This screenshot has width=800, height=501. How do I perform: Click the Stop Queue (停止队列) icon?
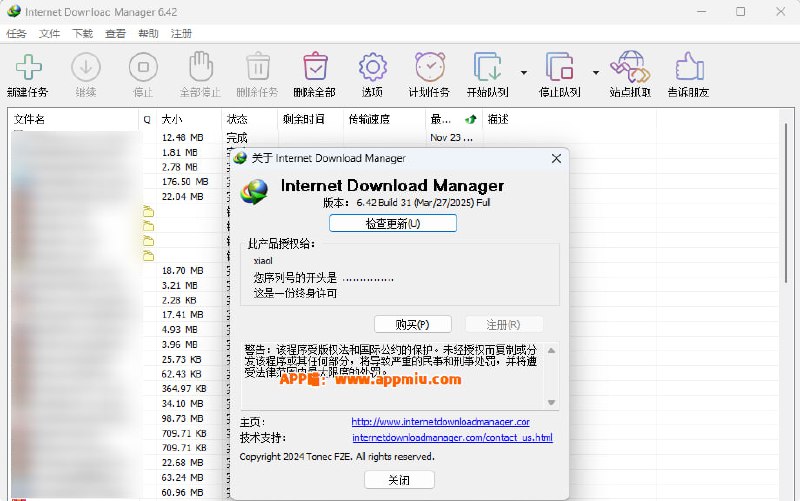point(560,67)
